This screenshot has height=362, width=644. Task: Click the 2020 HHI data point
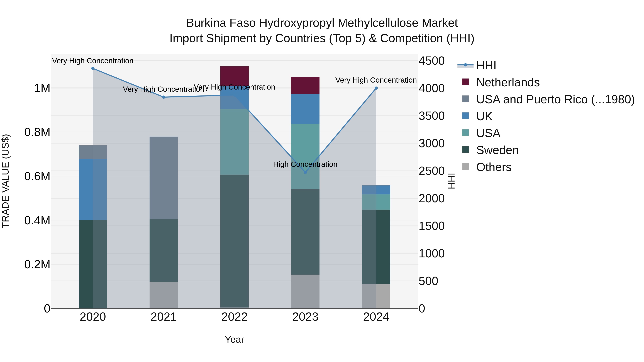coord(93,68)
